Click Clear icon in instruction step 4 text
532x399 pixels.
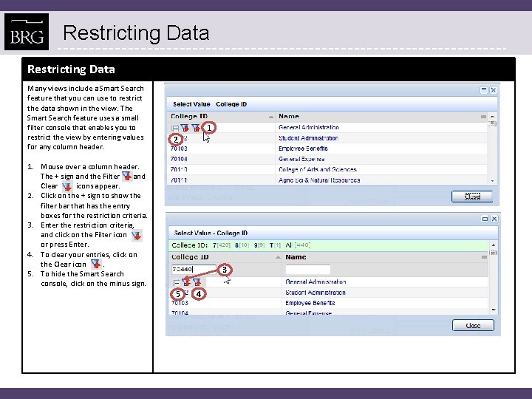click(96, 264)
